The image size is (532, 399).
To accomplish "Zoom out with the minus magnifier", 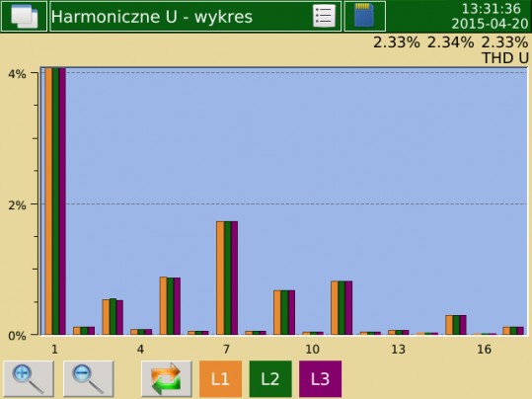I will [88, 378].
